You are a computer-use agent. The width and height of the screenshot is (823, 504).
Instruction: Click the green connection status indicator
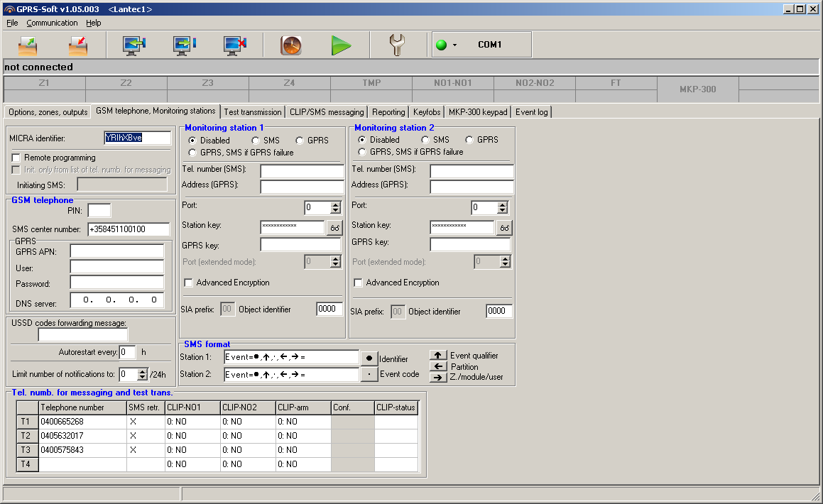tap(442, 45)
